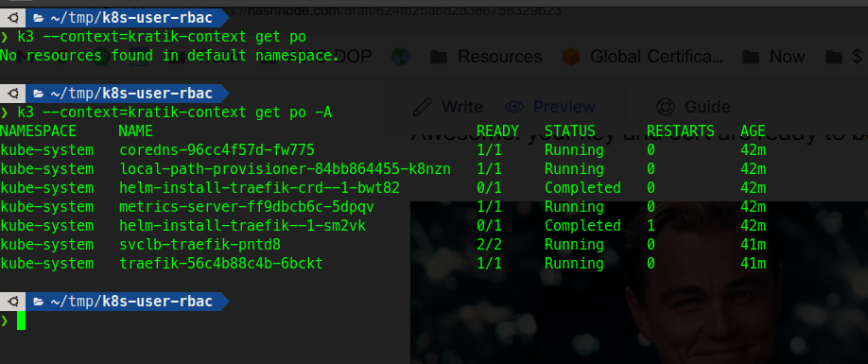Click the traefik-56c4b88c4b-6bckt pod name
Viewport: 868px width, 364px height.
(221, 264)
